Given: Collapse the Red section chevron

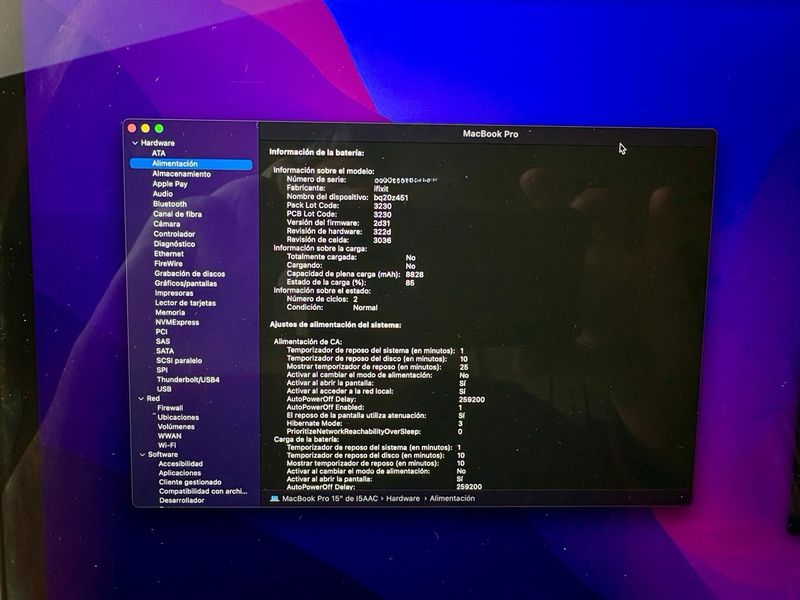Looking at the screenshot, I should 141,398.
